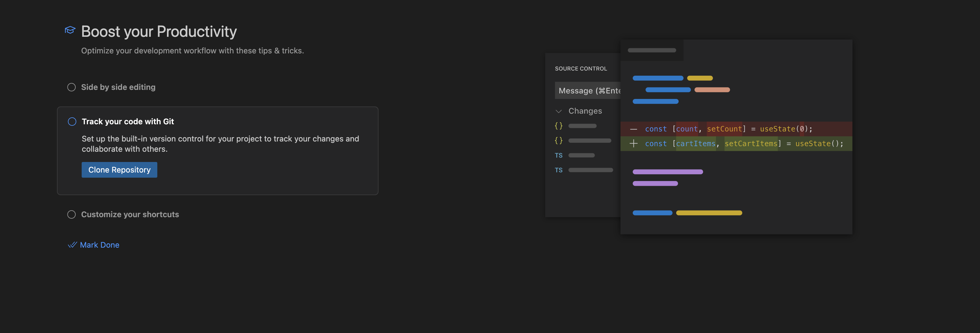Click the Source Control panel header

[580, 68]
